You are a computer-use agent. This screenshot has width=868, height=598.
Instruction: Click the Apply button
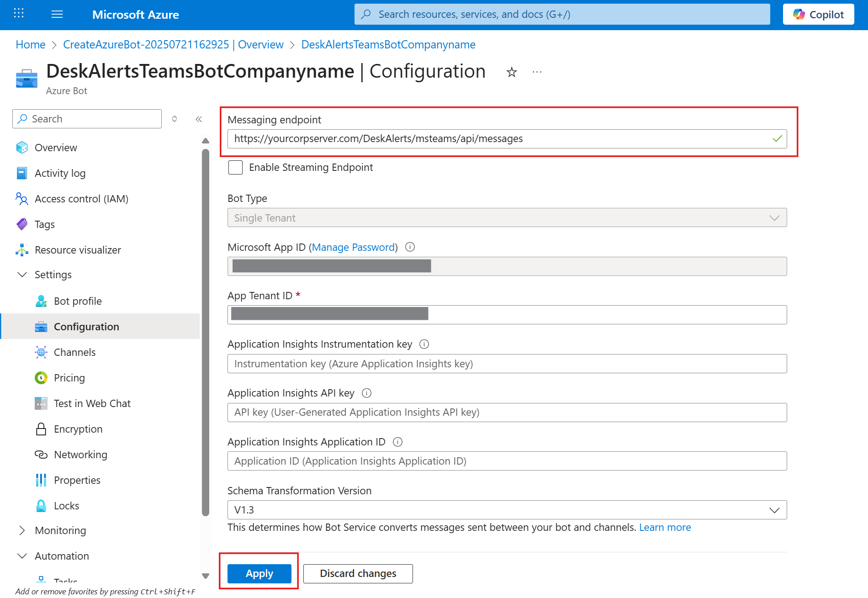tap(259, 573)
